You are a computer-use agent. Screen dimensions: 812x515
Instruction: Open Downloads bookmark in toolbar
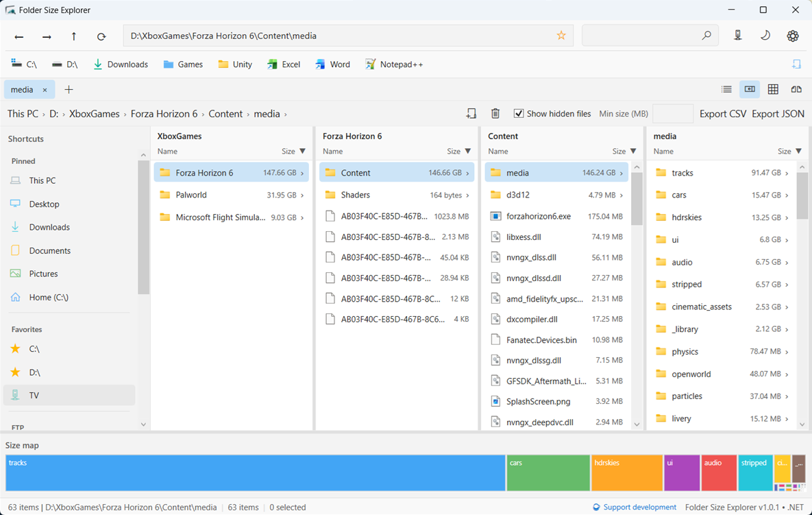click(120, 64)
